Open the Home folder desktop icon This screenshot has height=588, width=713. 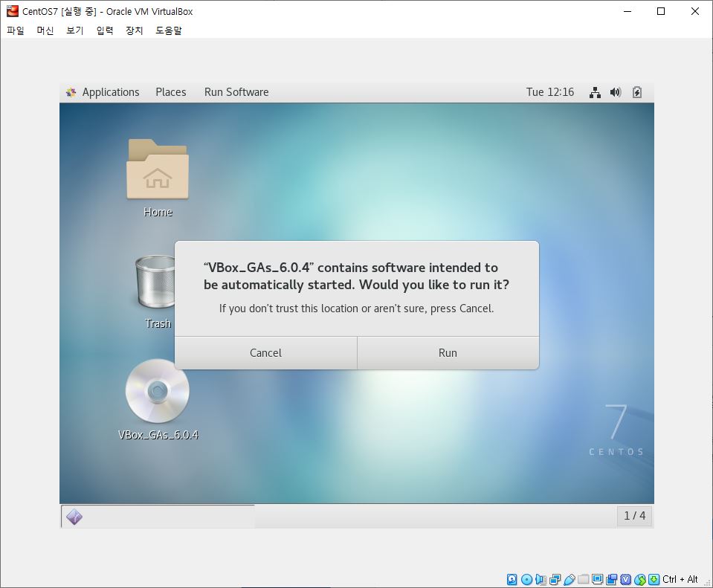pyautogui.click(x=158, y=169)
